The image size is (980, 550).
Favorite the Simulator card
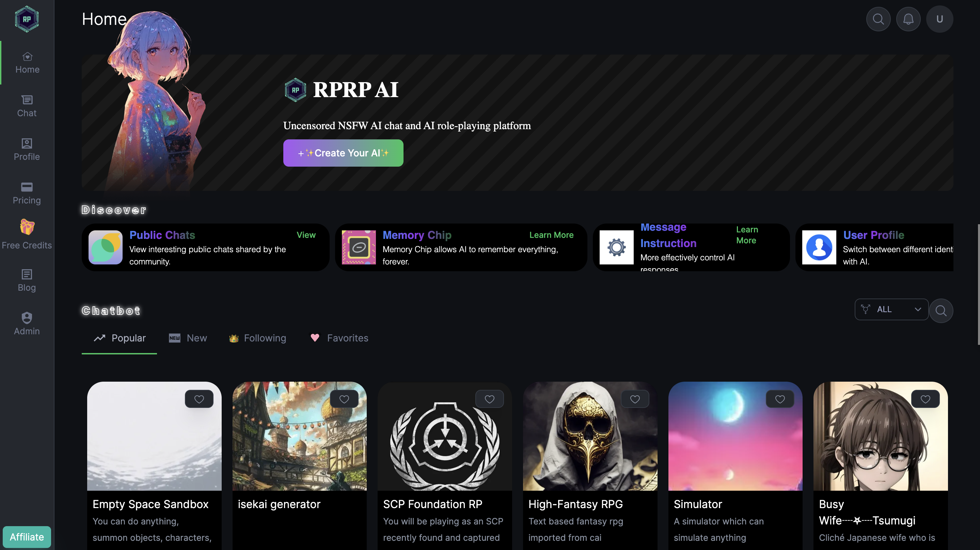780,399
